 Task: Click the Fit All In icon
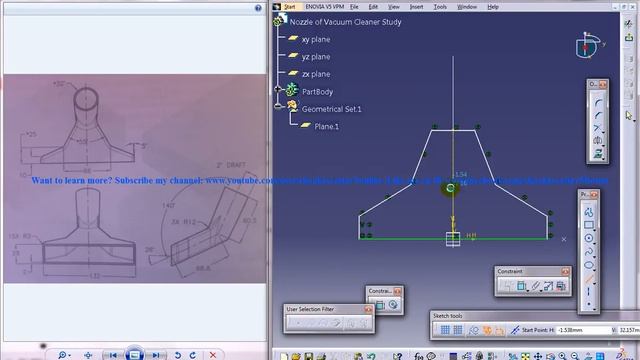(525, 356)
